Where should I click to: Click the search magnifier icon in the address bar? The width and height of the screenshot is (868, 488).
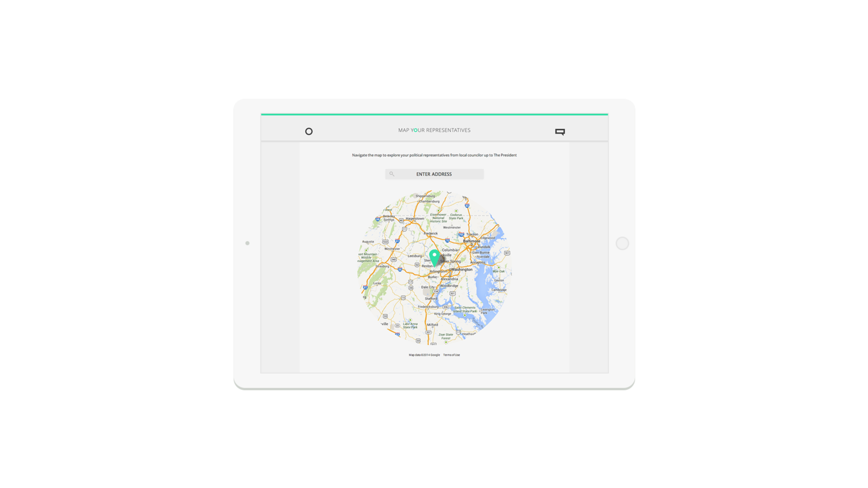[391, 174]
